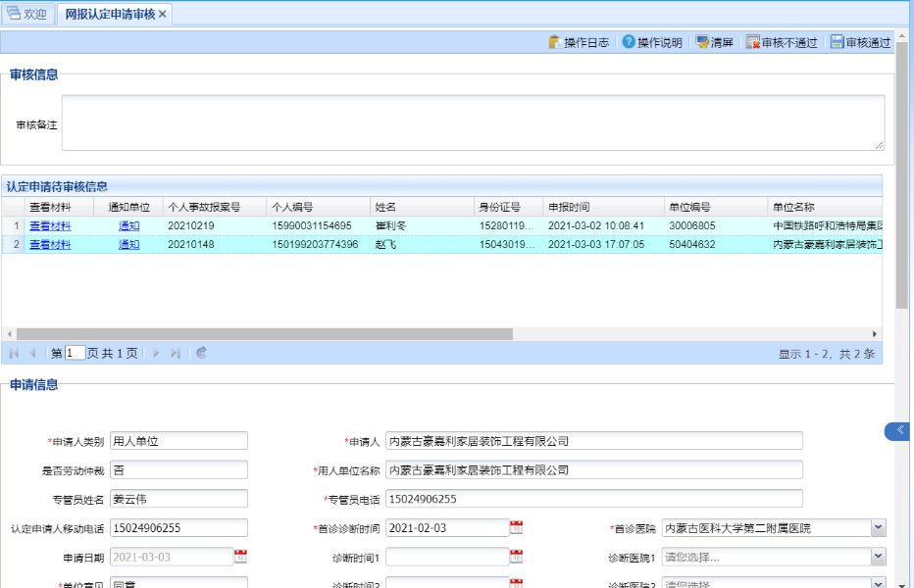Click the 诊断医院1 combo box placeholder
This screenshot has width=914, height=588.
click(x=767, y=557)
